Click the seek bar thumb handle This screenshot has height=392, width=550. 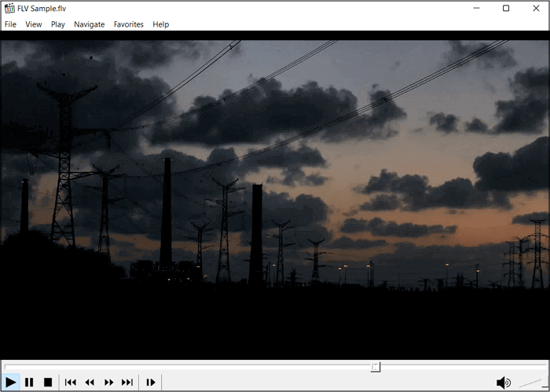click(376, 367)
